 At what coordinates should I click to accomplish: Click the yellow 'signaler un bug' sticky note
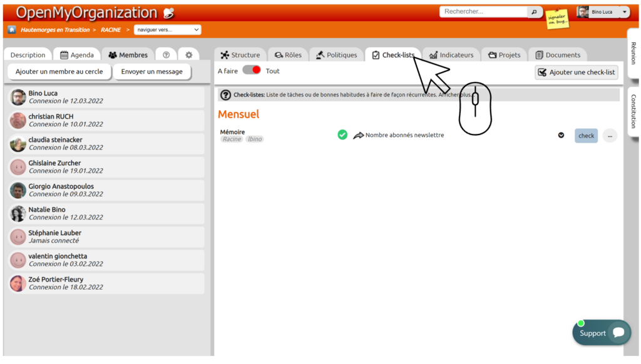pyautogui.click(x=557, y=19)
